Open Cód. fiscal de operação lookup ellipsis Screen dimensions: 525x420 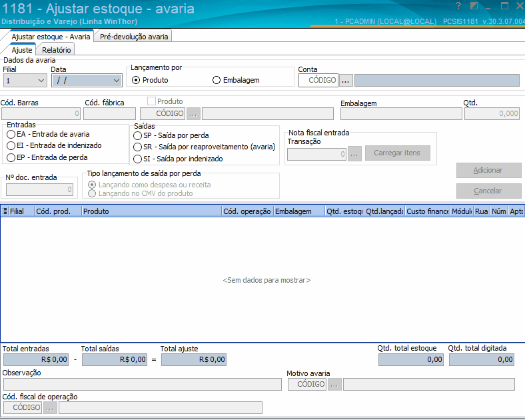[x=49, y=407]
